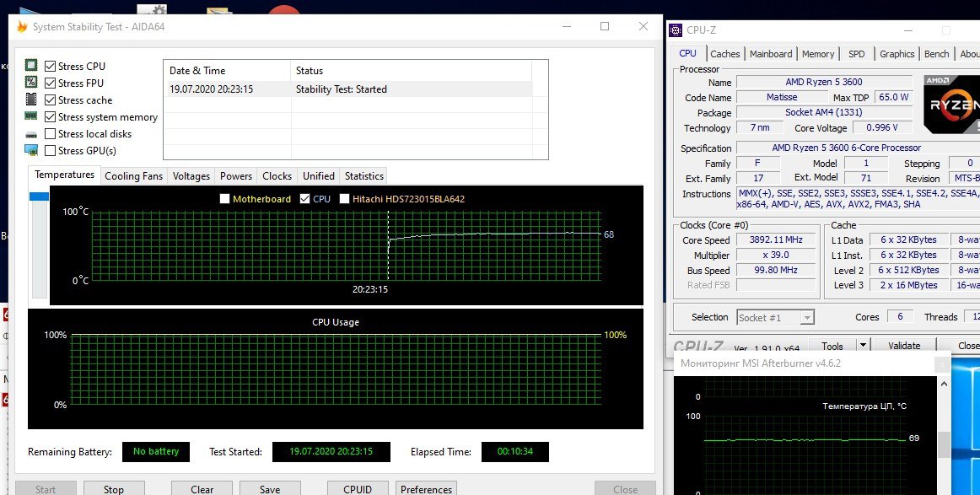Screen dimensions: 980x495
Task: Open the Mainboard tab in CPU-Z
Action: coord(771,54)
